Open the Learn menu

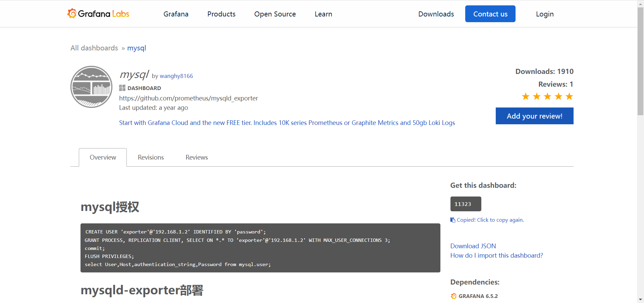coord(323,14)
